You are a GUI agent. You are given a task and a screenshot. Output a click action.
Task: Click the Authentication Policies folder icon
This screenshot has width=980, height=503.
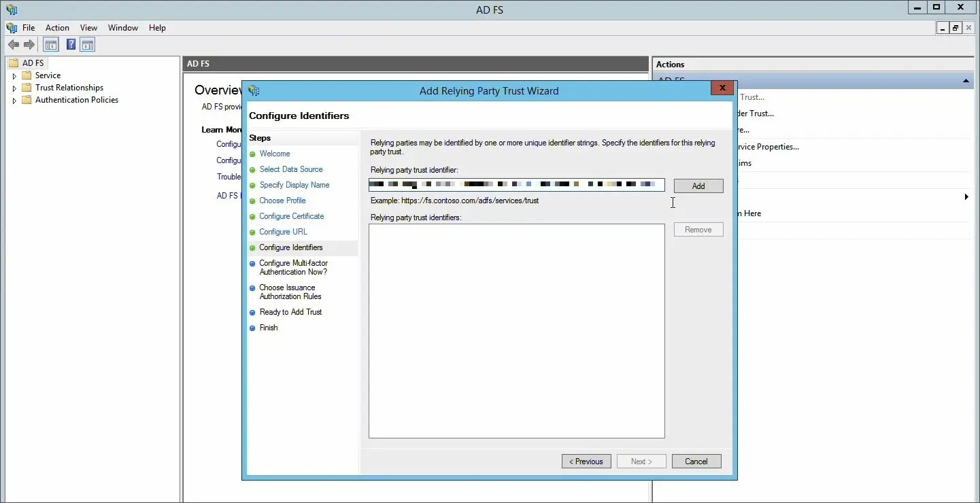(27, 100)
